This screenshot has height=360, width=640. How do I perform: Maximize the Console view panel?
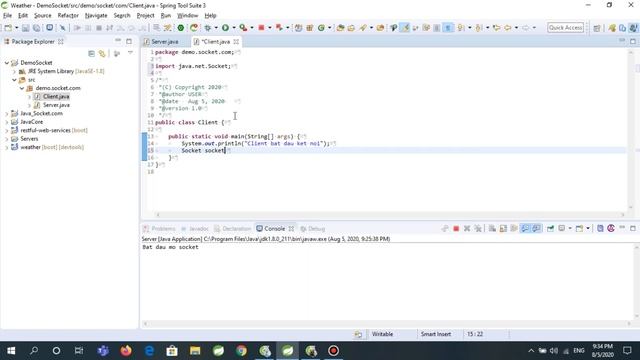633,228
